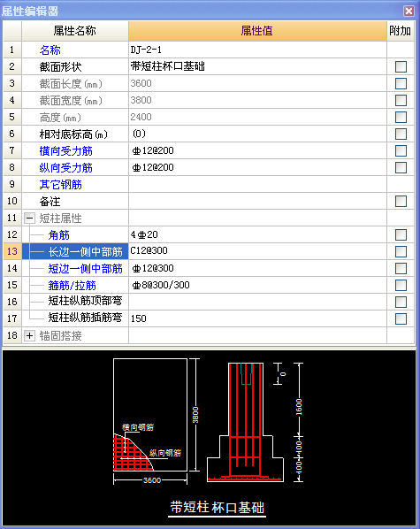Click the 1600 dimension in the section view
The image size is (420, 529).
point(299,407)
